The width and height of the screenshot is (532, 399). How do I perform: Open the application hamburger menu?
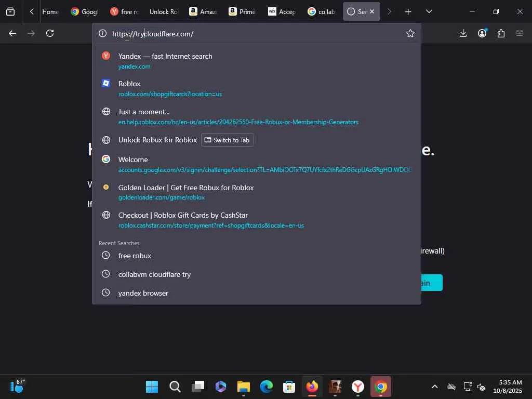(x=520, y=33)
